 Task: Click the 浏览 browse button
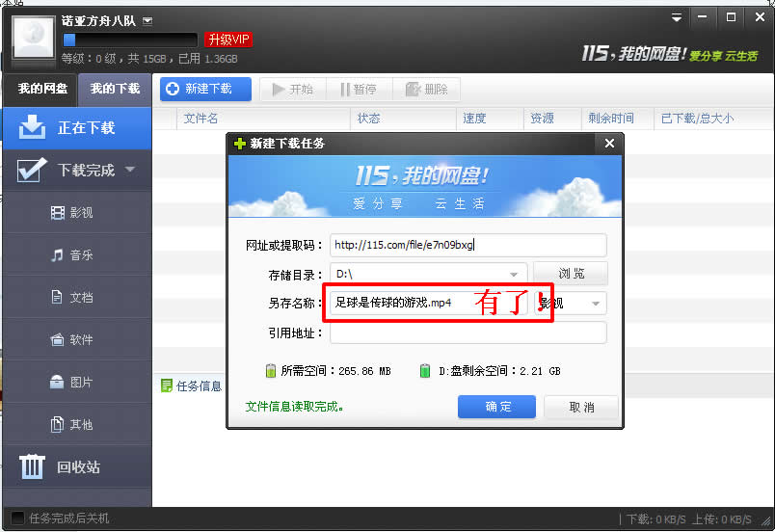click(571, 274)
